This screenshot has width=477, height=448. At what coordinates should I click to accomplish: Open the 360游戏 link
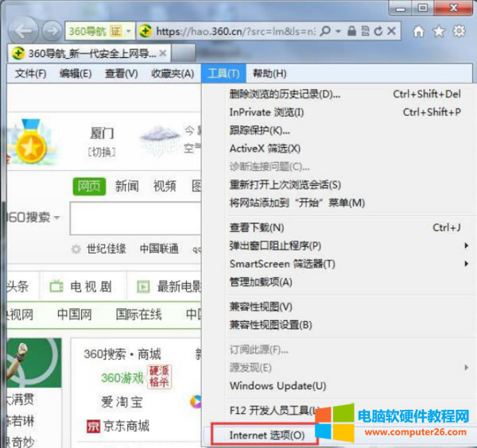122,378
